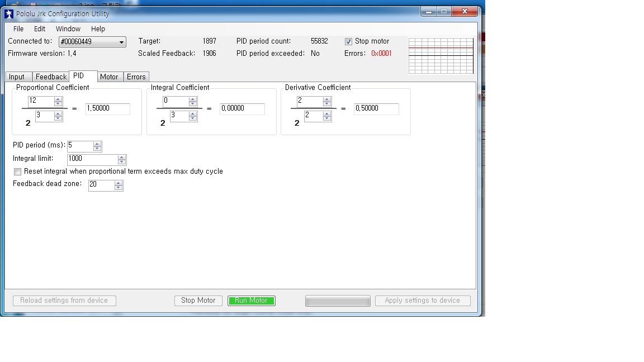Viewport: 644px width, 362px height.
Task: Increase integral coefficient numerator value
Action: tap(193, 99)
